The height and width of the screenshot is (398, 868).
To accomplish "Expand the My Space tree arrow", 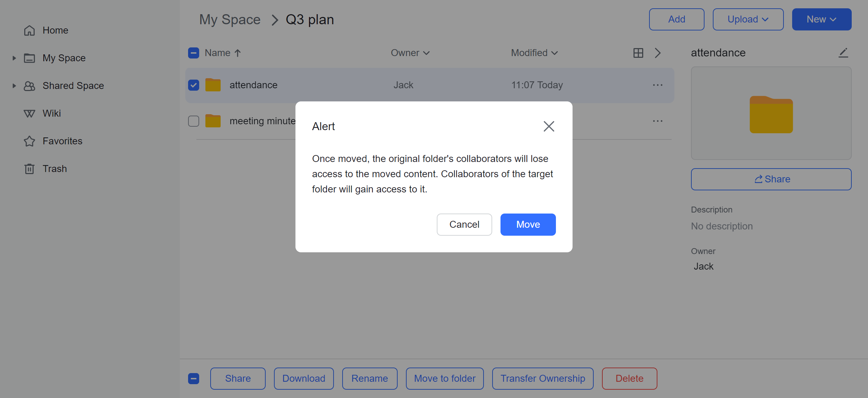I will click(x=14, y=58).
